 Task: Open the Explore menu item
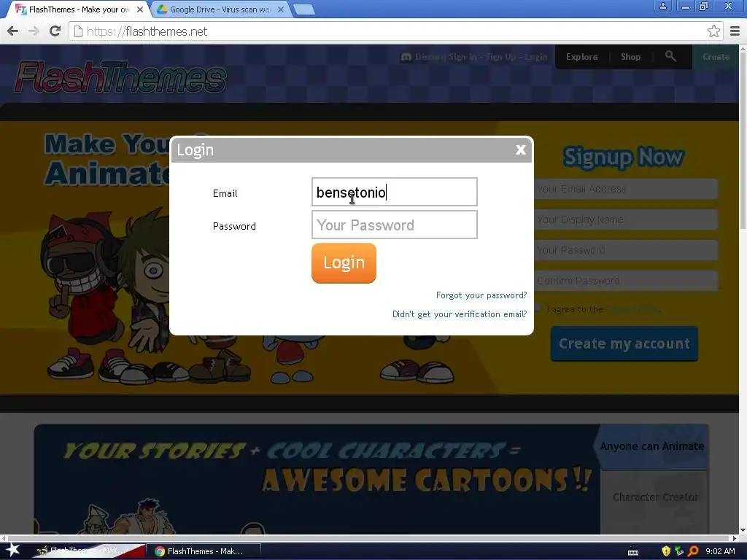click(581, 57)
